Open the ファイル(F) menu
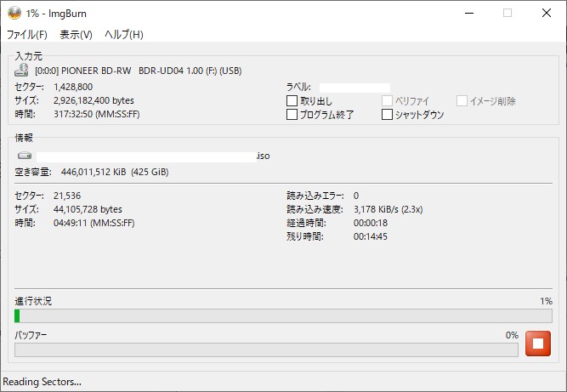The width and height of the screenshot is (567, 392). (27, 35)
